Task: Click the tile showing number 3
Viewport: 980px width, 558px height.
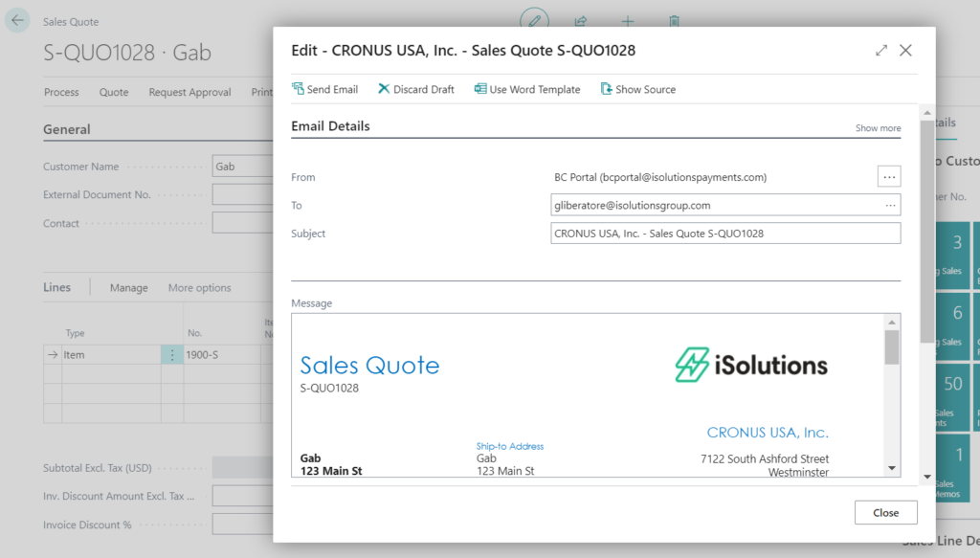Action: pyautogui.click(x=952, y=255)
